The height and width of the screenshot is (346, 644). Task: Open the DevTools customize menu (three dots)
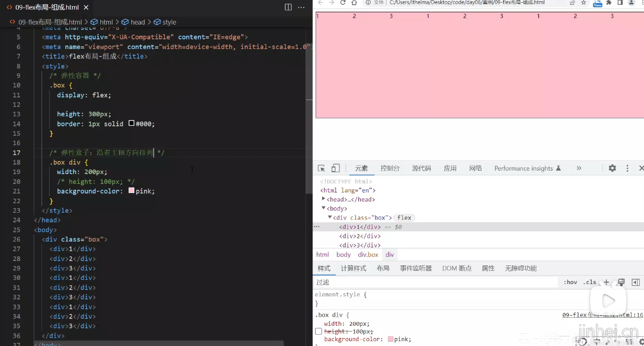tap(627, 168)
